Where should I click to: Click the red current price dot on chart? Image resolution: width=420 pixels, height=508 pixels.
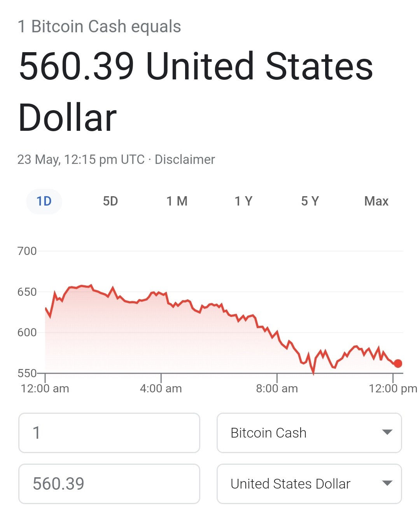pos(398,363)
